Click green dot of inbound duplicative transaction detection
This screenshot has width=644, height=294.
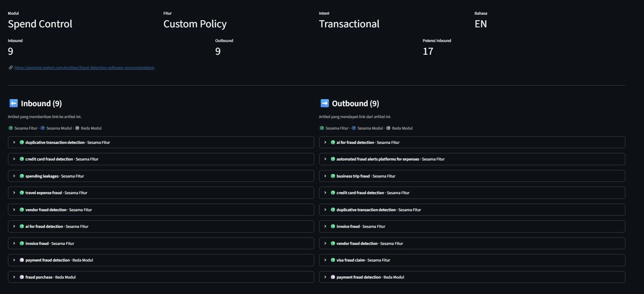[22, 142]
